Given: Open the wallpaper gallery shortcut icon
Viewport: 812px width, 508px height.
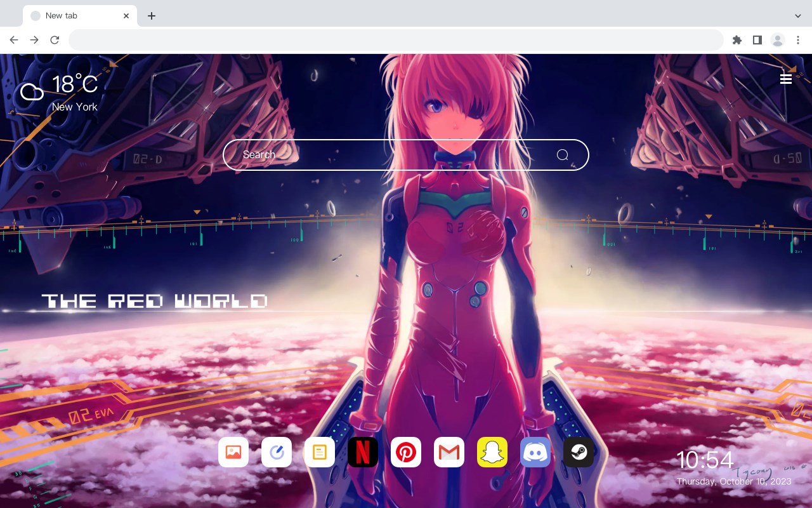Looking at the screenshot, I should [x=233, y=452].
